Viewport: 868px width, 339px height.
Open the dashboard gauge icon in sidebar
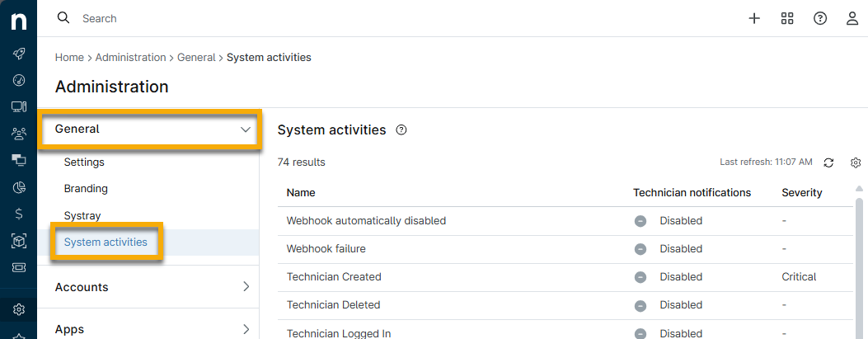click(x=18, y=80)
